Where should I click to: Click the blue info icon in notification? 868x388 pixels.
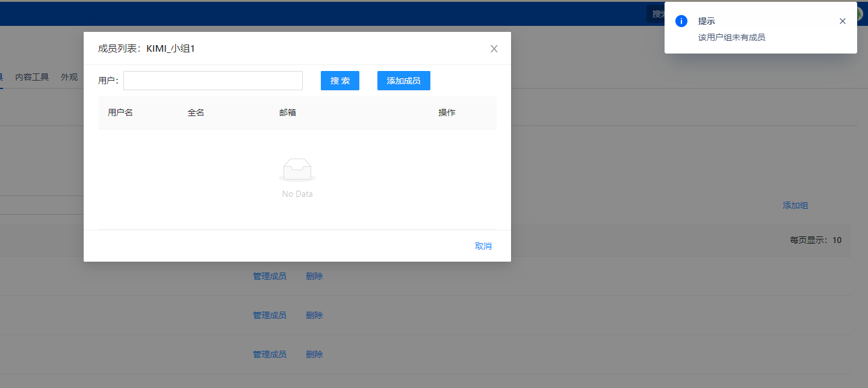(x=681, y=21)
